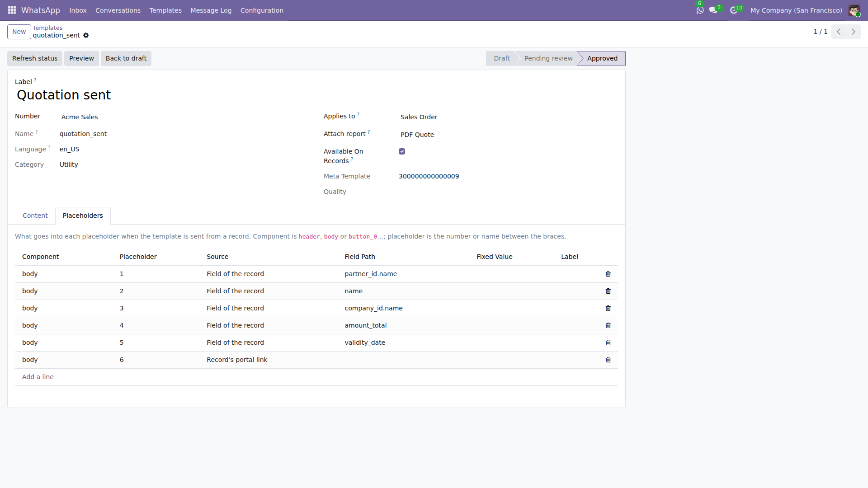Delete placeholder row with validity_date

pos(608,343)
